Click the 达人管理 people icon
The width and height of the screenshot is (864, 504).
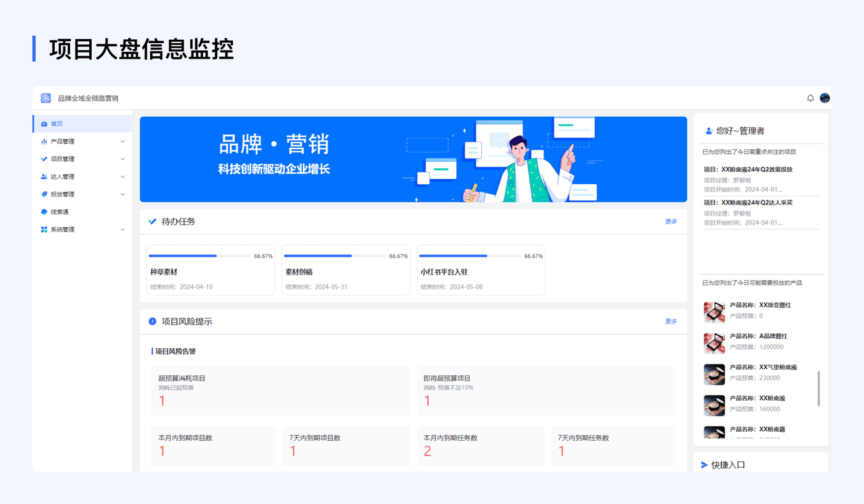click(x=44, y=177)
